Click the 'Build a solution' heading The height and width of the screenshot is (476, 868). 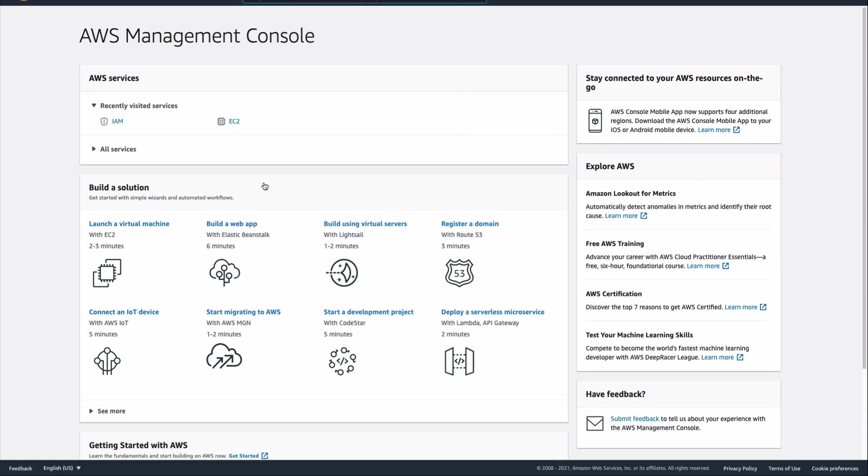tap(119, 187)
